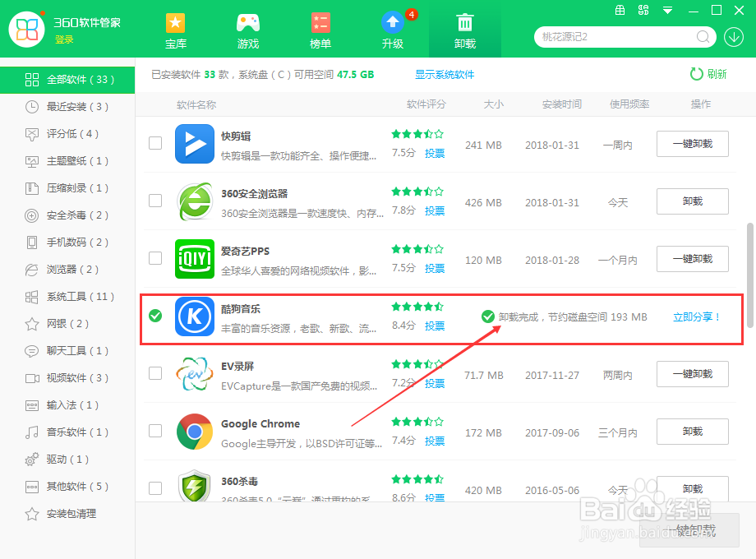Open the 宝库 star icon tab
The image size is (756, 559).
click(176, 30)
